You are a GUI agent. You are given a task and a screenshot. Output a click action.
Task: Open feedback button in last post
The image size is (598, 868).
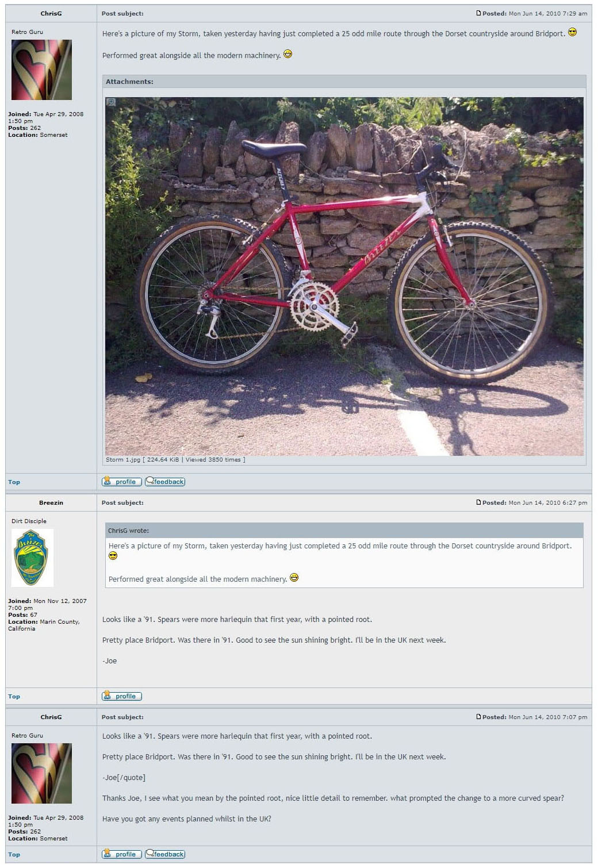165,854
